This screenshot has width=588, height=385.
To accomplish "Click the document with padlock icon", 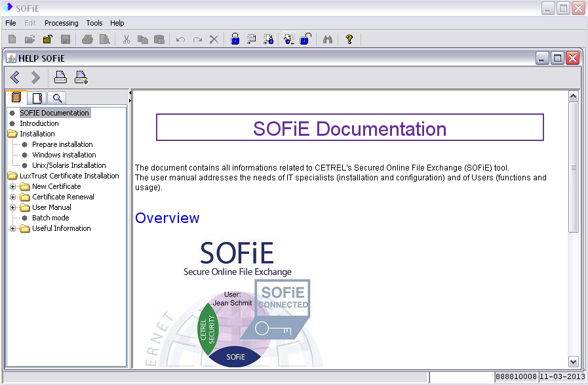I will click(269, 39).
